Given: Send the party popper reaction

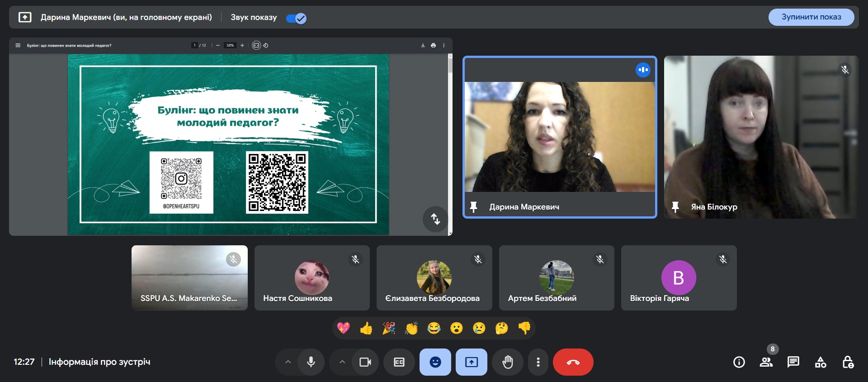Looking at the screenshot, I should pyautogui.click(x=389, y=328).
